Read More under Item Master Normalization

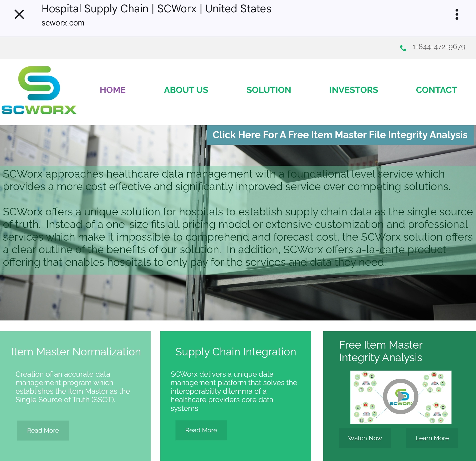tap(43, 430)
